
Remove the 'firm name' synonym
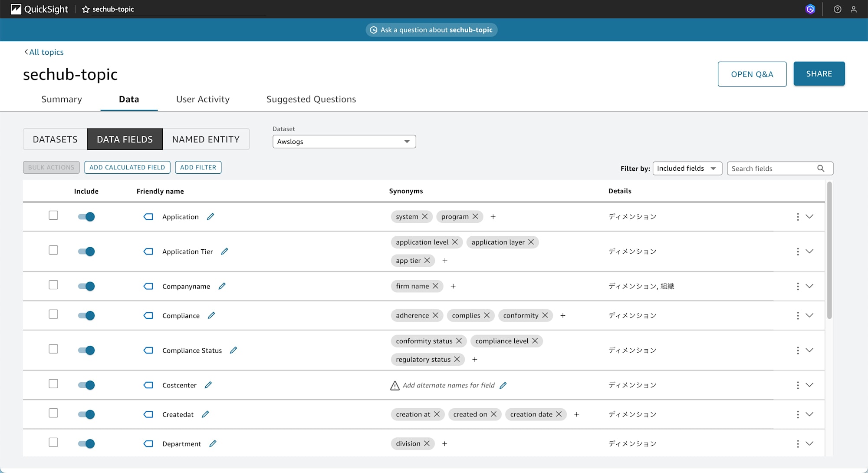point(435,286)
